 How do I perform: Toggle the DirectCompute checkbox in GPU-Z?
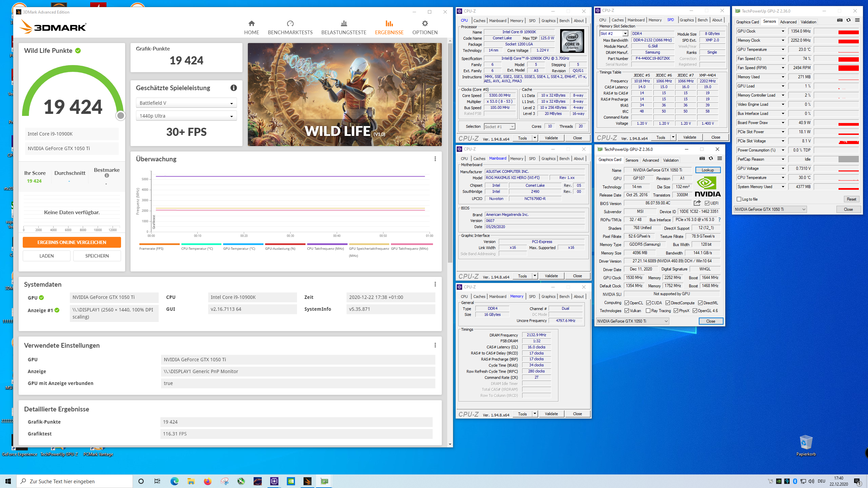[668, 303]
